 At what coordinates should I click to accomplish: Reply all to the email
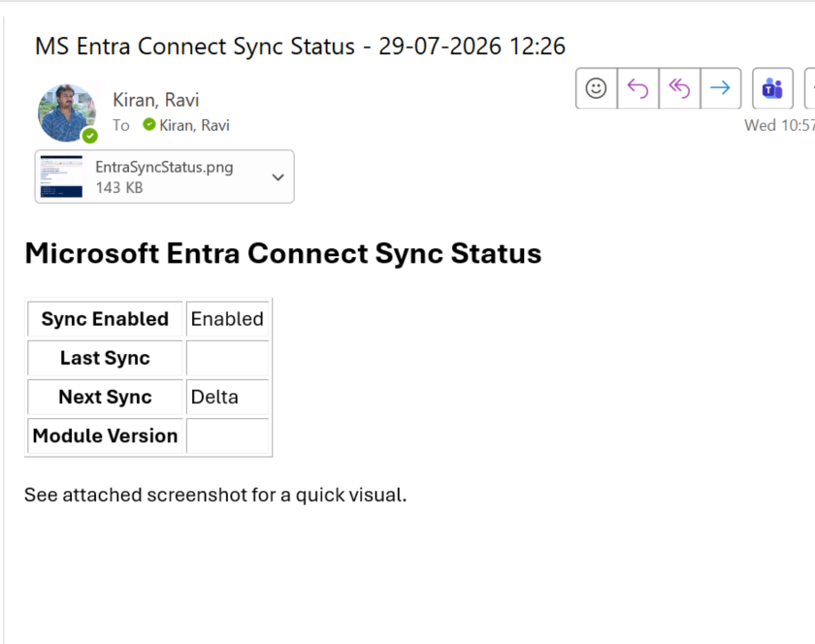point(679,88)
